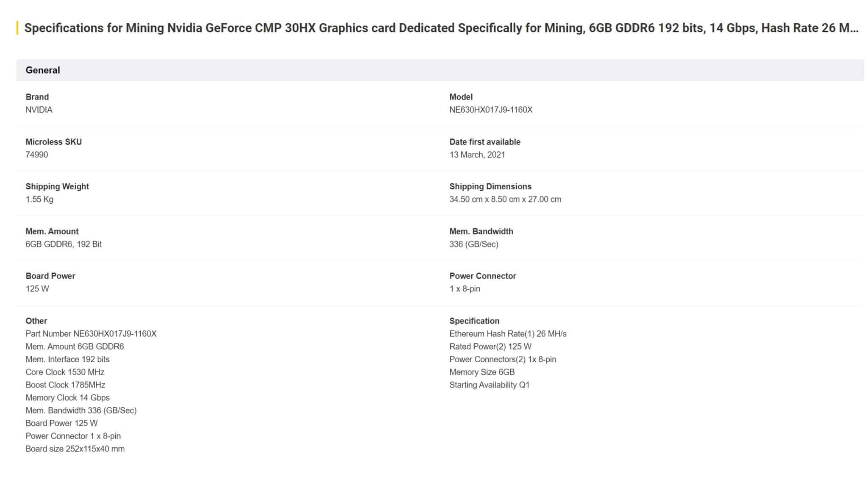Viewport: 868px width, 488px height.
Task: Click the Other label
Action: [36, 321]
